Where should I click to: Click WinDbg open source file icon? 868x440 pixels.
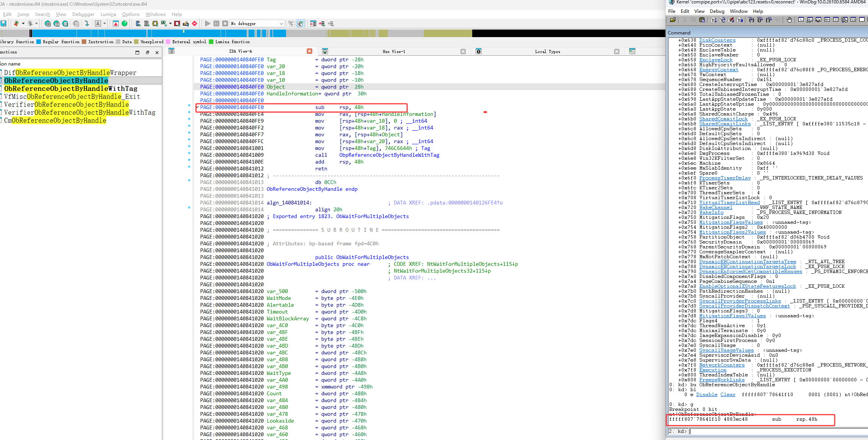(673, 20)
